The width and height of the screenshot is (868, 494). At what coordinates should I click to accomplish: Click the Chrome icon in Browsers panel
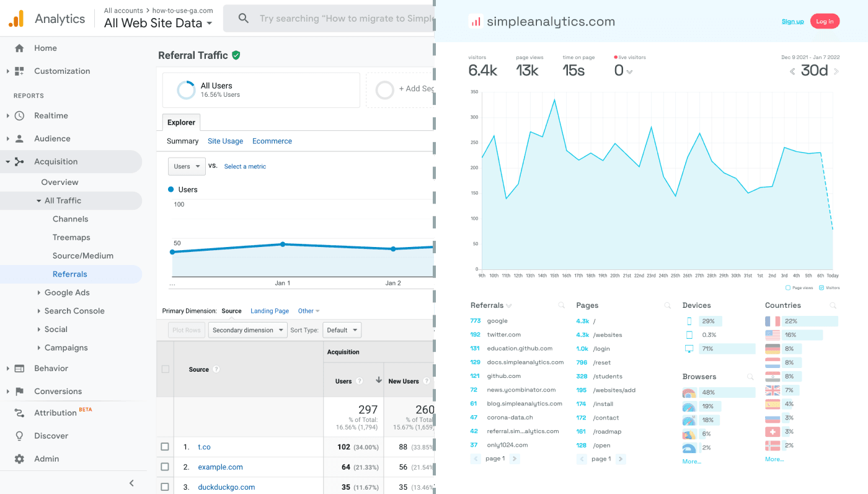click(689, 392)
